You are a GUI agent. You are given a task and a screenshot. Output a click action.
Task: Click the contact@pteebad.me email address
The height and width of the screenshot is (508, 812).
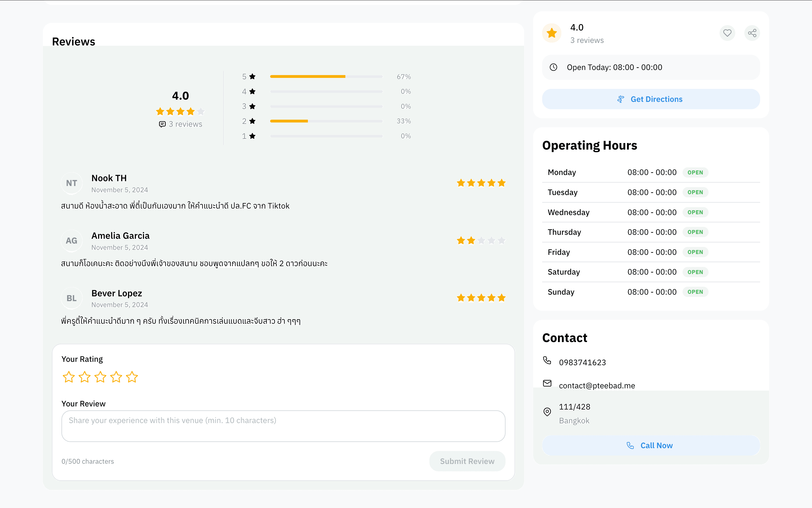pos(597,385)
